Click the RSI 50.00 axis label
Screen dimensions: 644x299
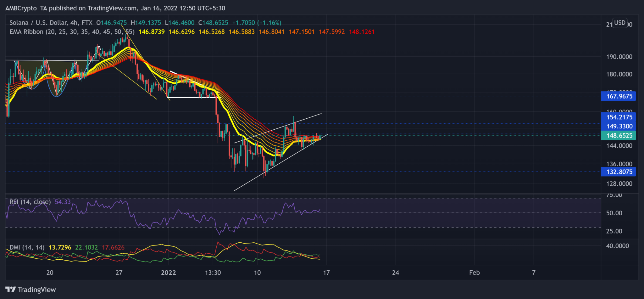[x=614, y=213]
